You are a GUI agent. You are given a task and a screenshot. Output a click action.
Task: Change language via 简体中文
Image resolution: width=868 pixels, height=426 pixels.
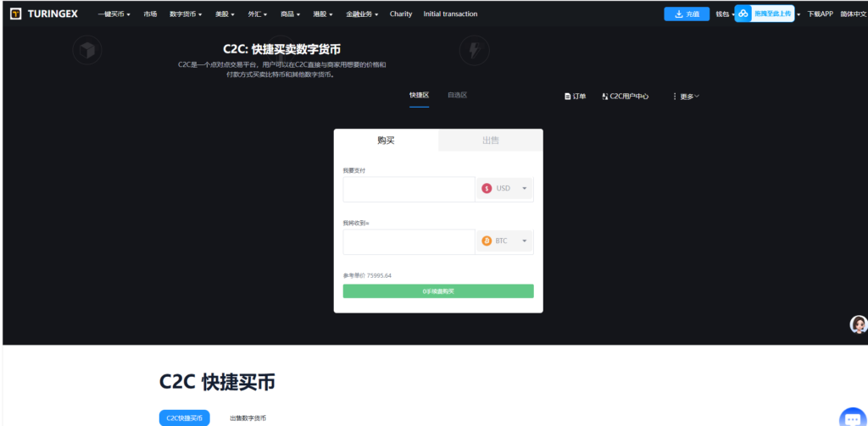[854, 14]
